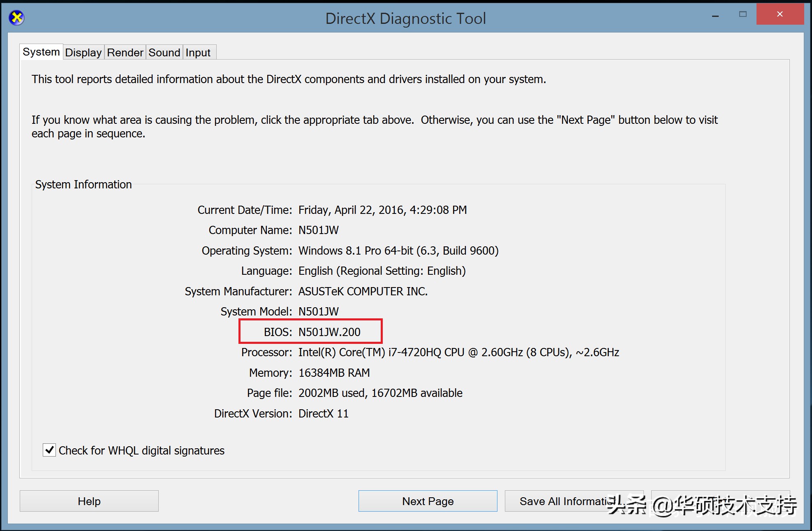Close the DirectX Diagnostic Tool window

tap(780, 14)
